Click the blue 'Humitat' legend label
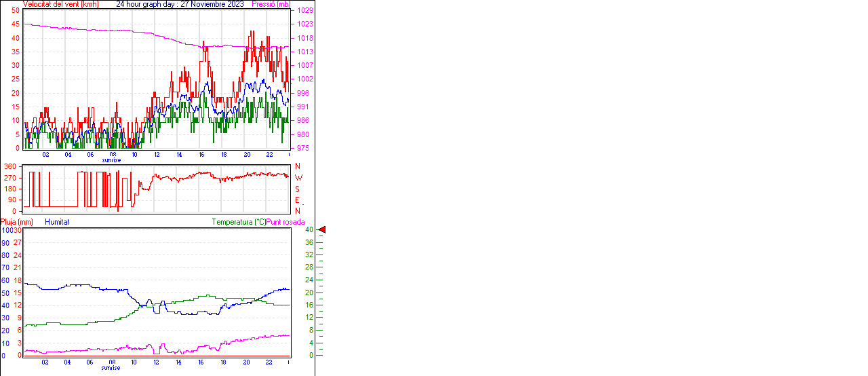868x376 pixels. coord(57,222)
